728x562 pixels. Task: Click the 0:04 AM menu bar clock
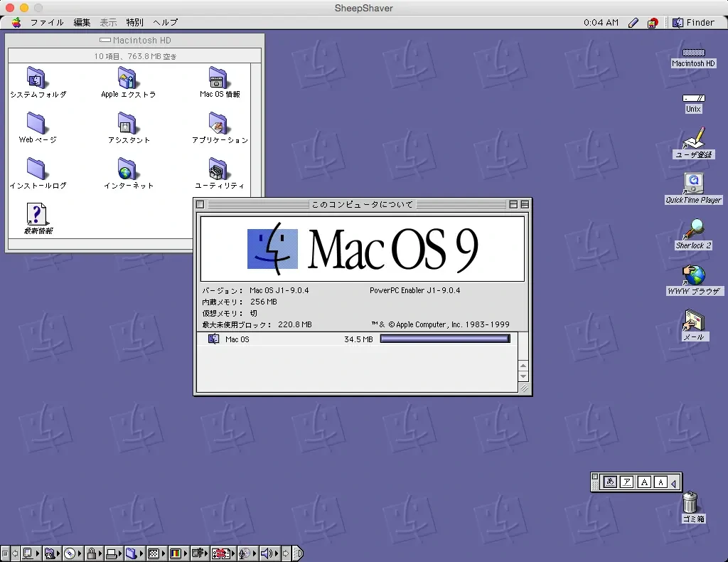coord(601,22)
